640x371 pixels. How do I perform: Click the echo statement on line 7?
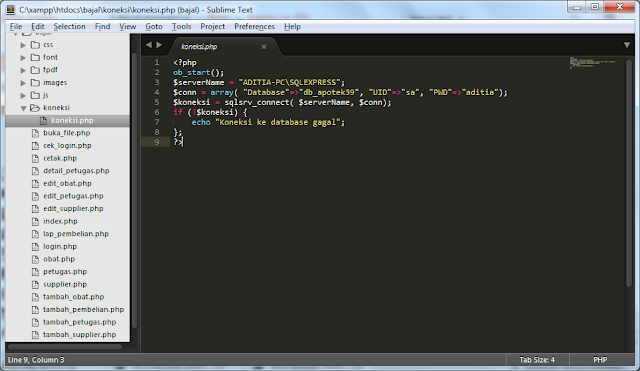201,122
